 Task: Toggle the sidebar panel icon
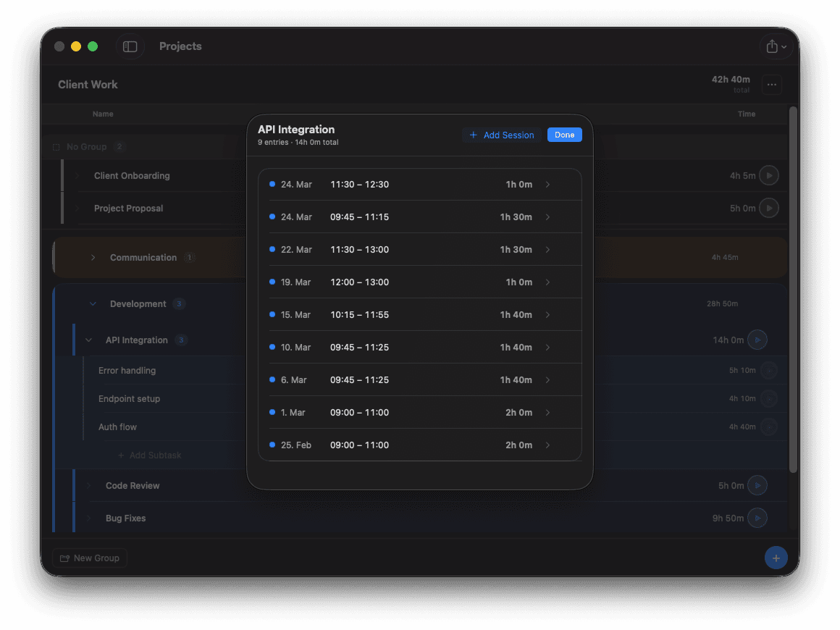(130, 46)
